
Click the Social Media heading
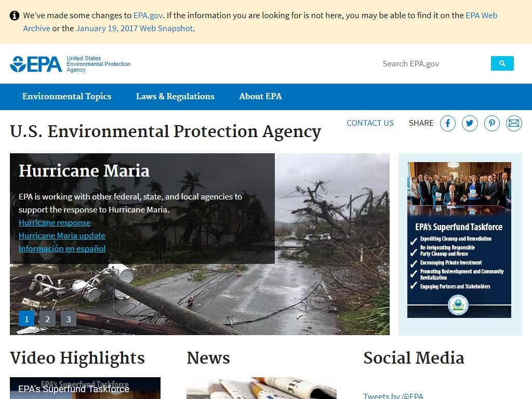click(x=414, y=358)
